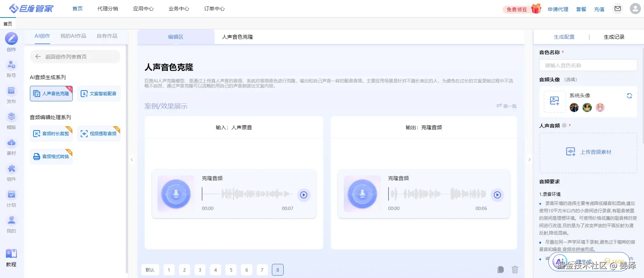Image resolution: width=644 pixels, height=278 pixels.
Task: Switch to the 我的AI作品 tab
Action: pos(73,36)
